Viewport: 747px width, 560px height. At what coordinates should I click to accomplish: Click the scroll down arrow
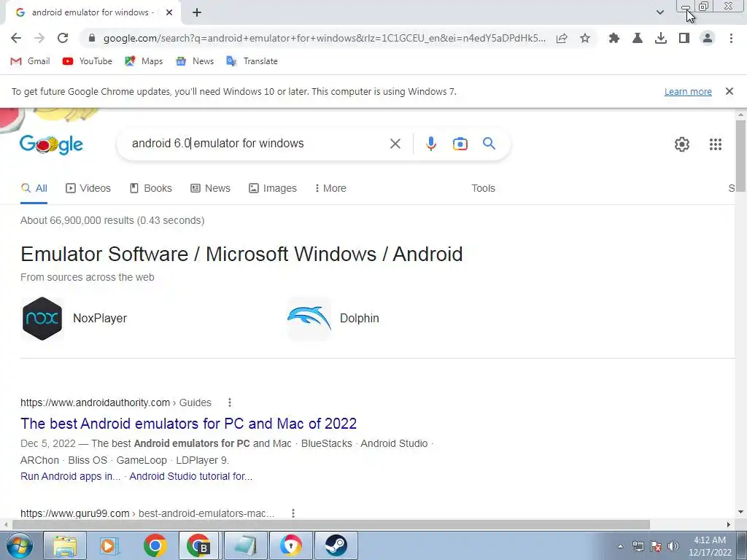741,513
